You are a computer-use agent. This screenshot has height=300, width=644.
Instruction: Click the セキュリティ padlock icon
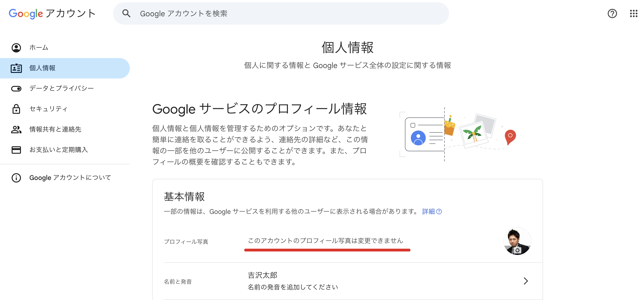(x=16, y=109)
